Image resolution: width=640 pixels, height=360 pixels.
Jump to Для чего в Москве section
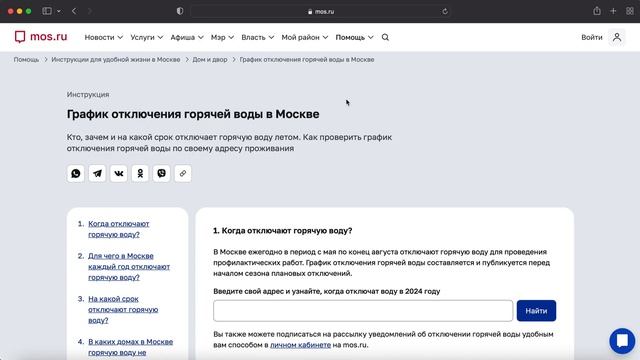[x=129, y=267]
